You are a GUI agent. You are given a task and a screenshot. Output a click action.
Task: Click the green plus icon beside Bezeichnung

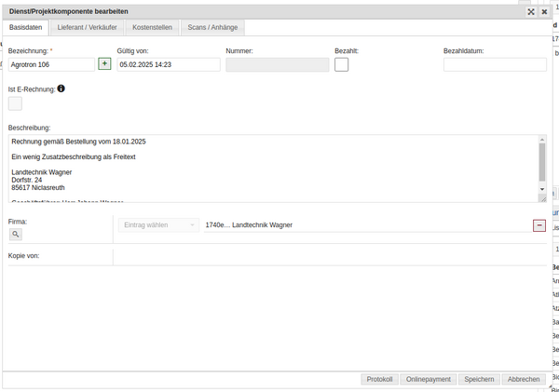click(104, 63)
